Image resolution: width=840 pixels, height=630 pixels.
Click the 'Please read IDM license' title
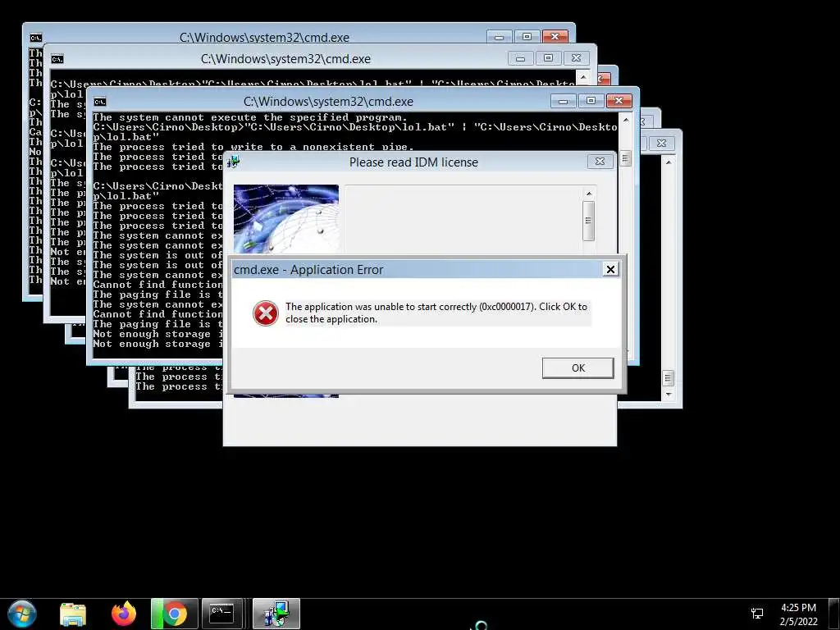(413, 162)
